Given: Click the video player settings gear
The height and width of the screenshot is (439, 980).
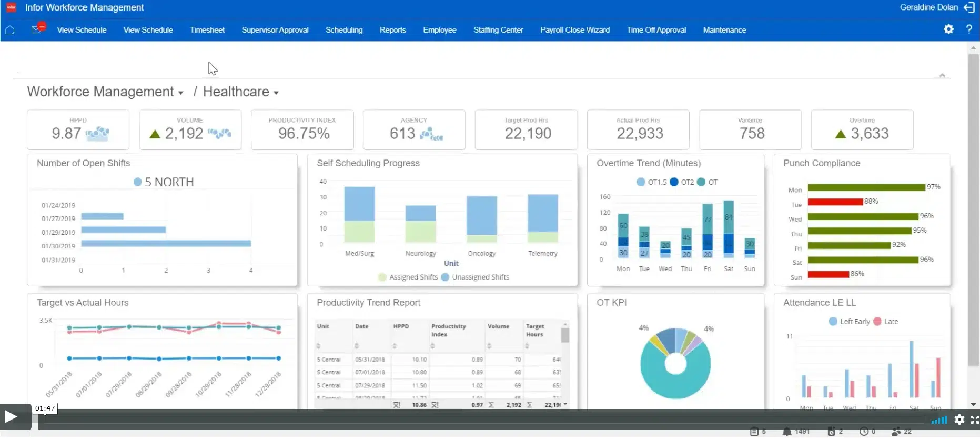Looking at the screenshot, I should point(959,420).
